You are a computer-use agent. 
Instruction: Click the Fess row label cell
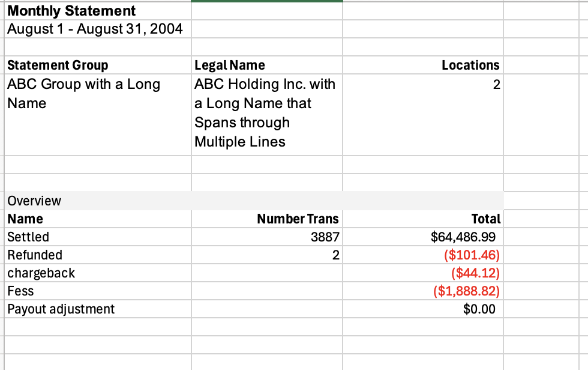tap(20, 291)
